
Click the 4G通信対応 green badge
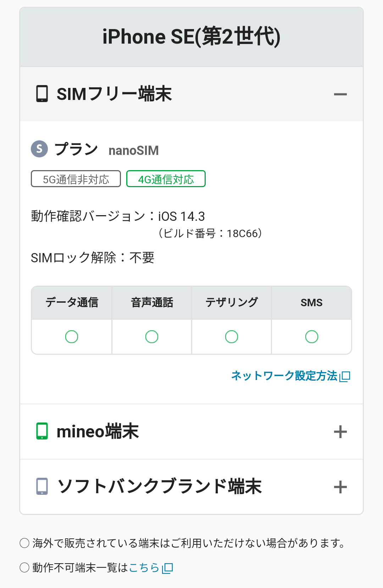click(166, 179)
